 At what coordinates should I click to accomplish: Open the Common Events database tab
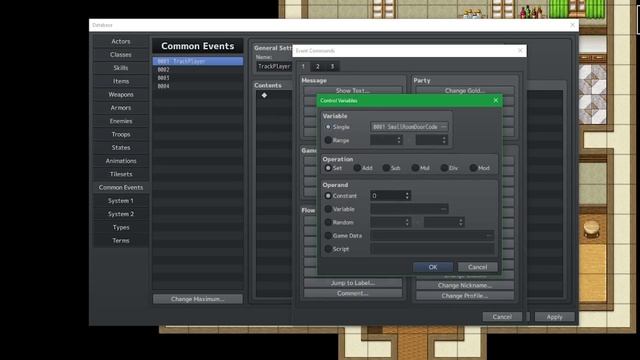(121, 187)
